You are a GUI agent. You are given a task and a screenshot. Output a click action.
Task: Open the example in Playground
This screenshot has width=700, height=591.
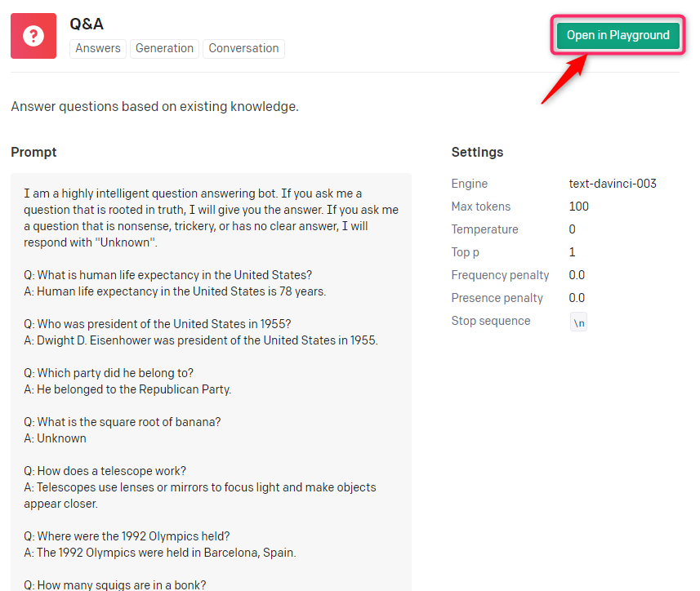618,35
